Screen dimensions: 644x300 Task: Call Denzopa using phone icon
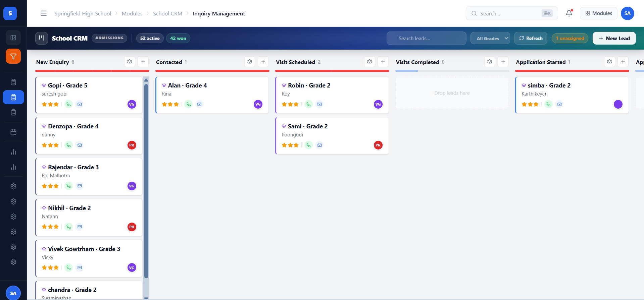pyautogui.click(x=68, y=145)
